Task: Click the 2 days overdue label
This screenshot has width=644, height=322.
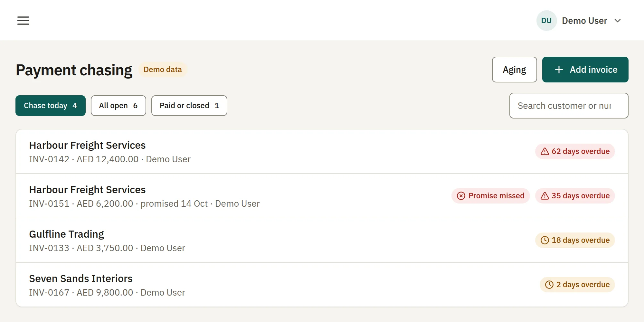Action: [583, 285]
